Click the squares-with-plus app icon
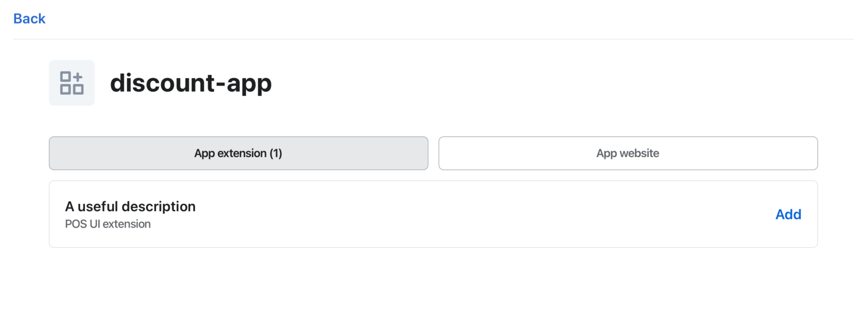The image size is (868, 312). 72,83
